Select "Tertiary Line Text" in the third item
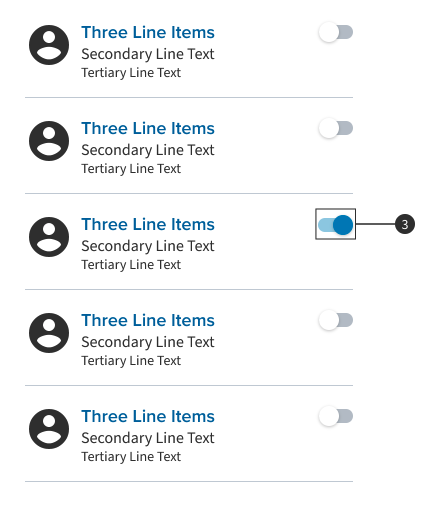Screen dimensions: 440x529 [131, 265]
